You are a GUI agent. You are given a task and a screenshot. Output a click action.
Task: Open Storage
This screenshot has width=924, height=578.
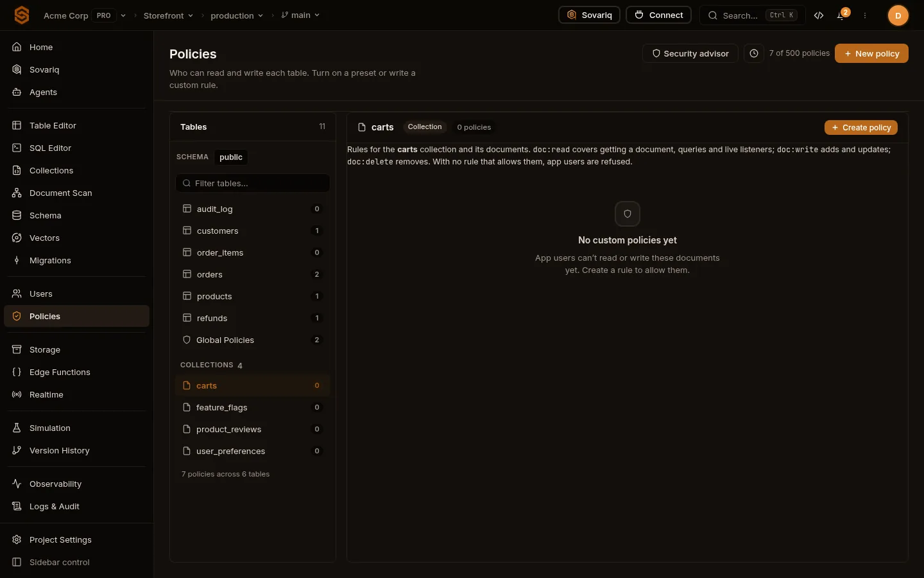[x=76, y=349]
